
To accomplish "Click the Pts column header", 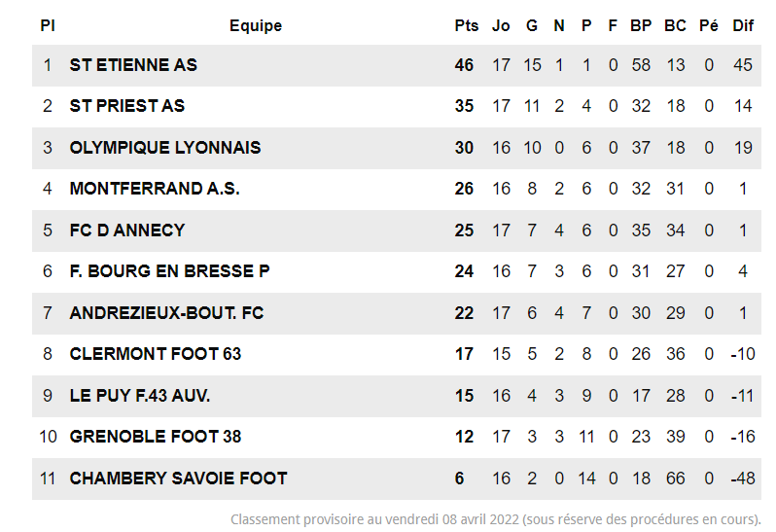I will 466,25.
